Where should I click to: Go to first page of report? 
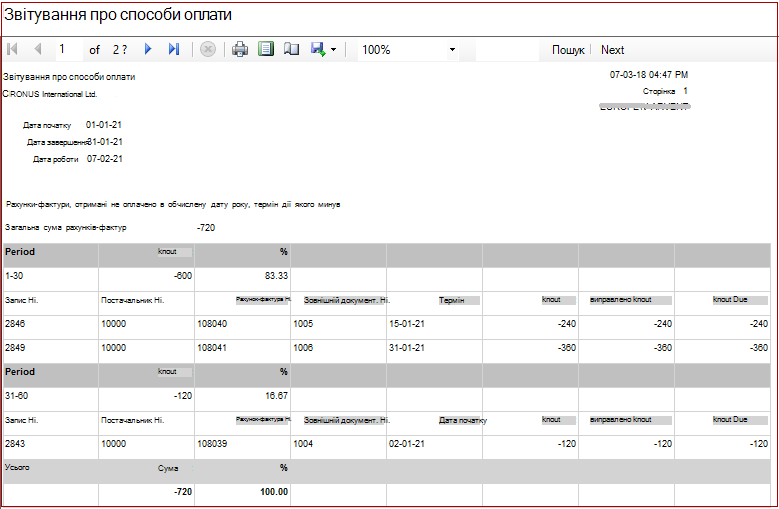[13, 49]
